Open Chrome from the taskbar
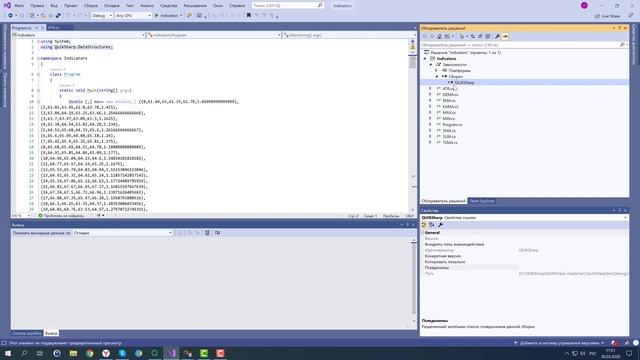The height and width of the screenshot is (360, 640). (x=90, y=353)
